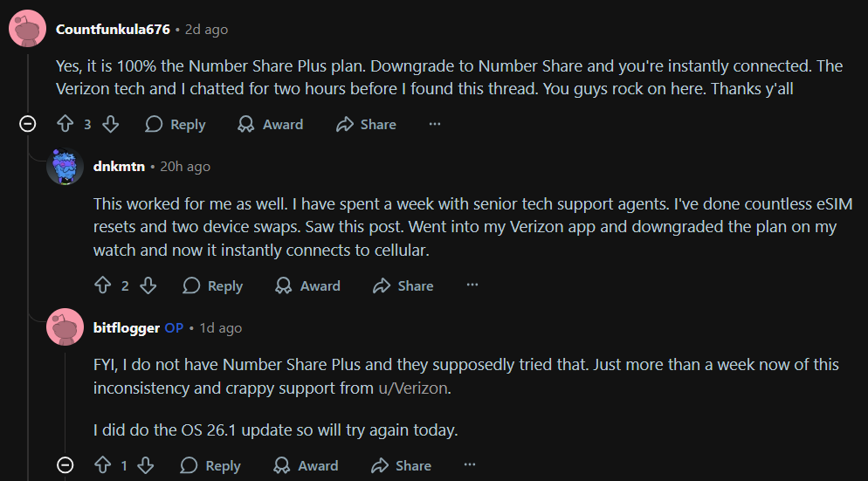Reply to Countfunkula676's comment
The width and height of the screenshot is (868, 481).
pos(176,125)
